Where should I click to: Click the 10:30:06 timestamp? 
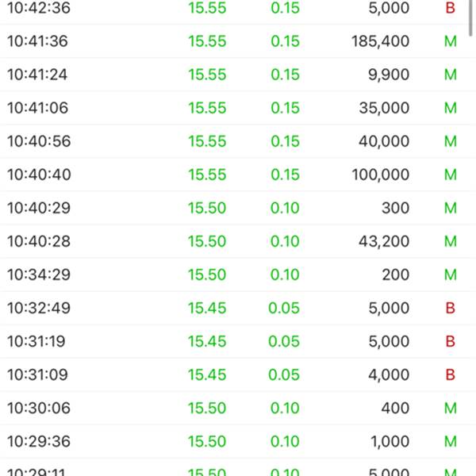[39, 408]
